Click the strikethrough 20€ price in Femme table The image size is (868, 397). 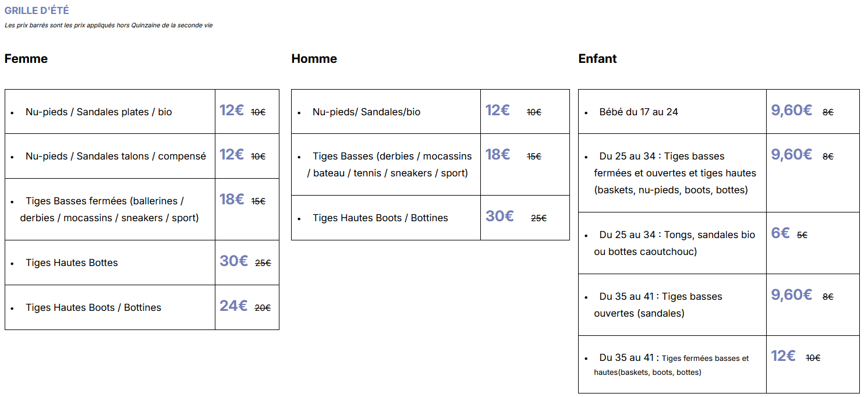(263, 308)
